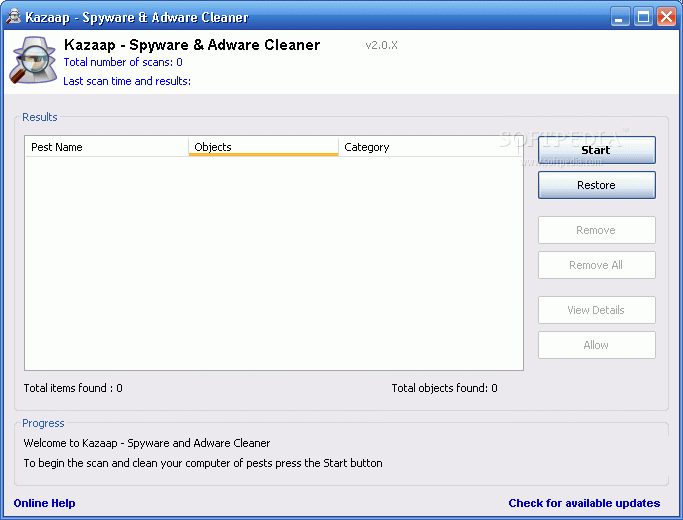Image resolution: width=683 pixels, height=520 pixels.
Task: Sort by Category column header
Action: click(429, 147)
